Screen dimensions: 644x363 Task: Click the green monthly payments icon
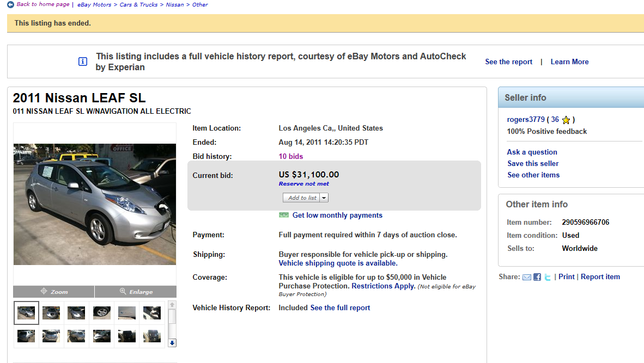(283, 215)
